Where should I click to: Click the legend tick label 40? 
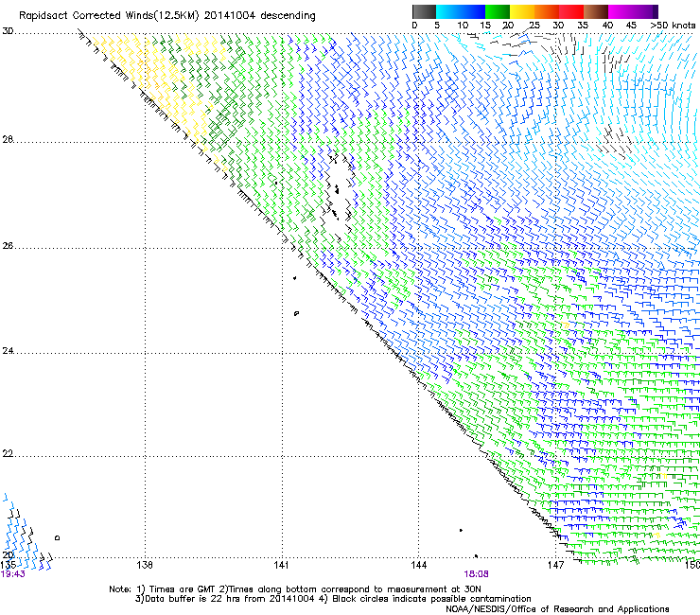click(x=607, y=26)
